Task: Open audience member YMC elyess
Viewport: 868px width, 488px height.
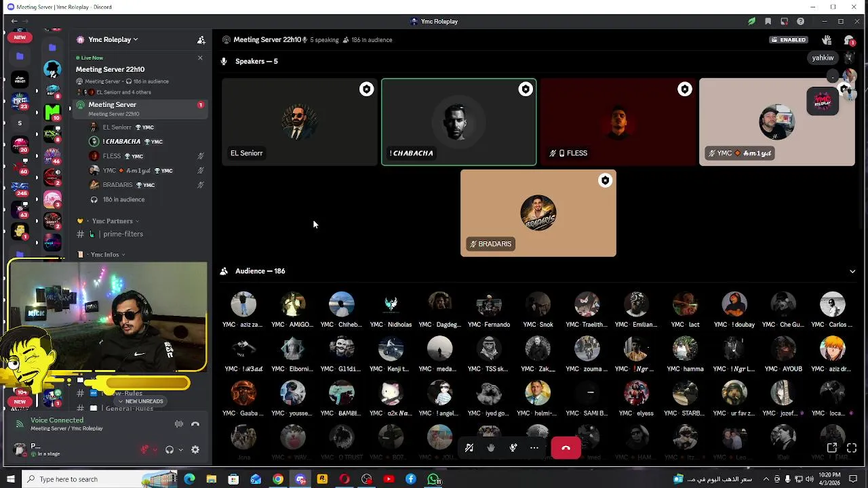Action: click(x=636, y=399)
